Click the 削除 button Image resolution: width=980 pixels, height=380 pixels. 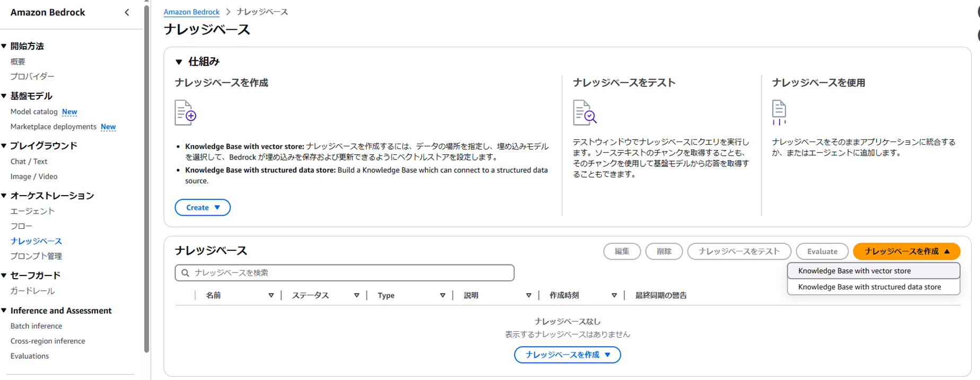pos(664,251)
